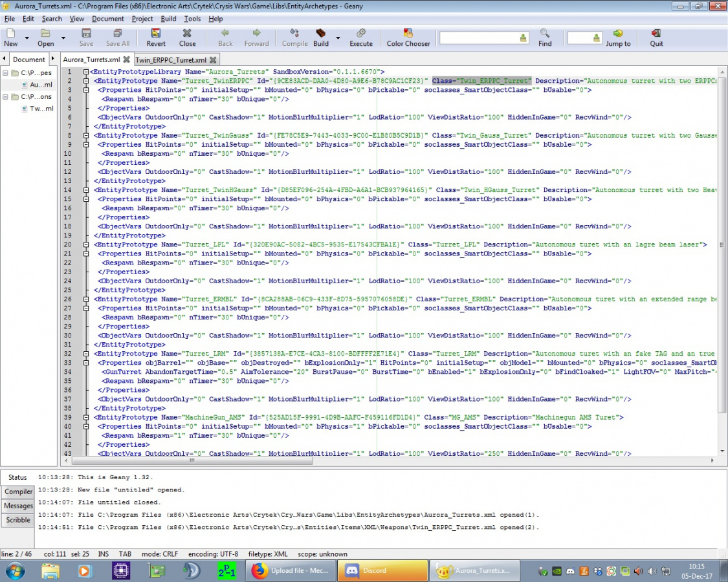The height and width of the screenshot is (582, 728).
Task: Switch to Twin_ERPPC_Turret.xml tab
Action: pyautogui.click(x=171, y=59)
